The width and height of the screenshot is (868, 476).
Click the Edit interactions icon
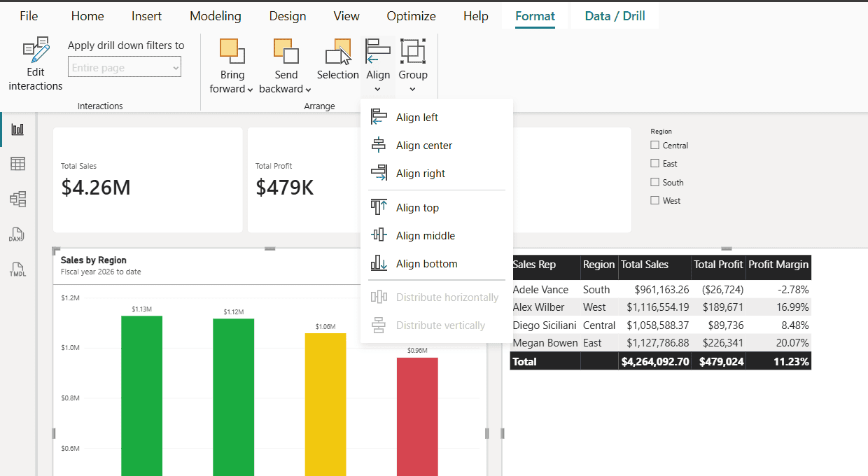[x=35, y=50]
